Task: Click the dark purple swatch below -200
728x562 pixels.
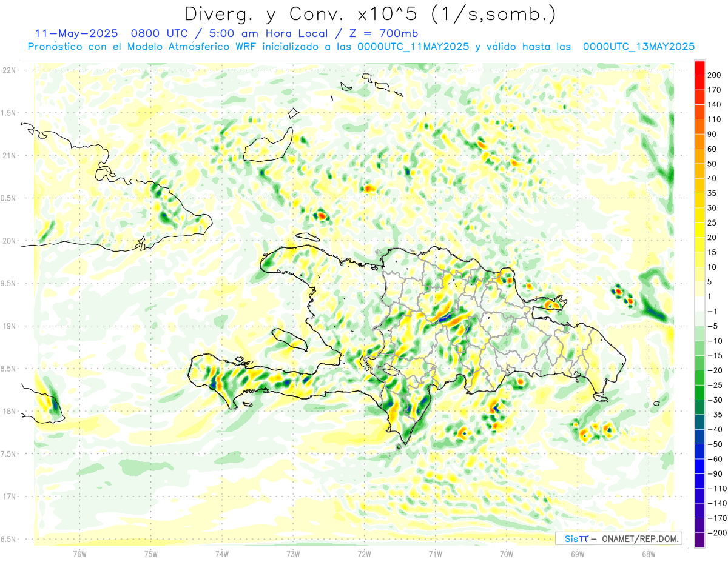Action: pos(699,540)
